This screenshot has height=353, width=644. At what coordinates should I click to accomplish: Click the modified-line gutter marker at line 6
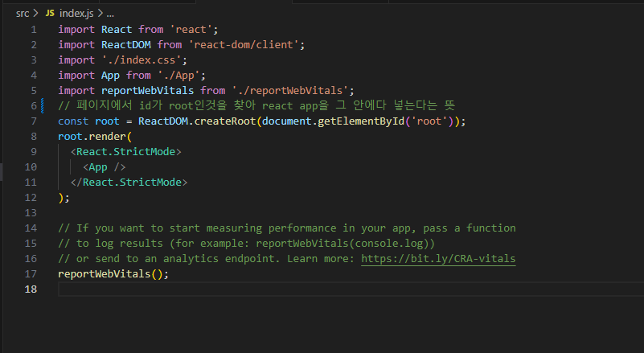[43, 105]
